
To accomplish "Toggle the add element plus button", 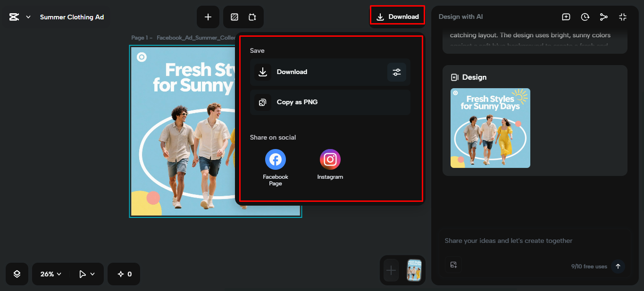I will click(208, 17).
